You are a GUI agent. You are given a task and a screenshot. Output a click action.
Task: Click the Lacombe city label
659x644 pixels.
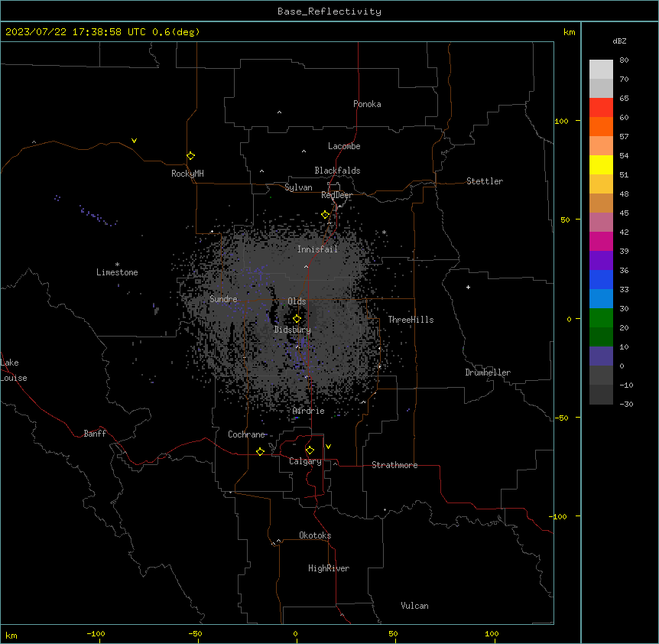tap(344, 146)
